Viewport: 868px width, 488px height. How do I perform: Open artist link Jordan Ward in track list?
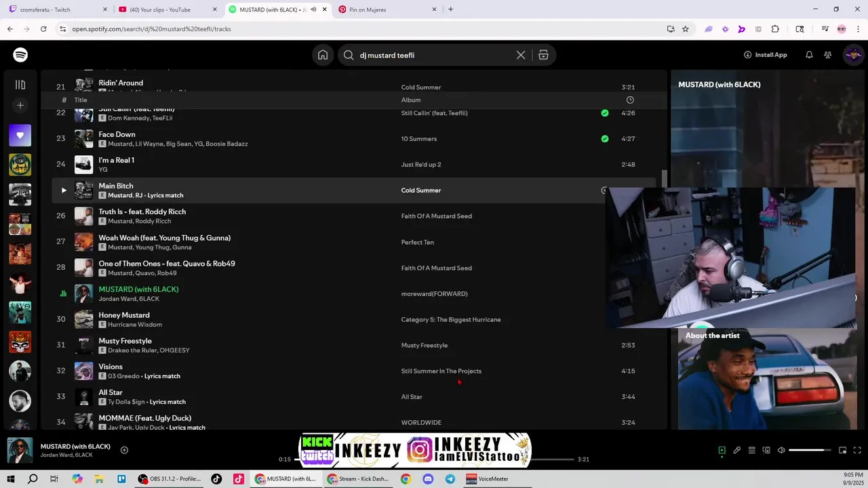click(117, 299)
